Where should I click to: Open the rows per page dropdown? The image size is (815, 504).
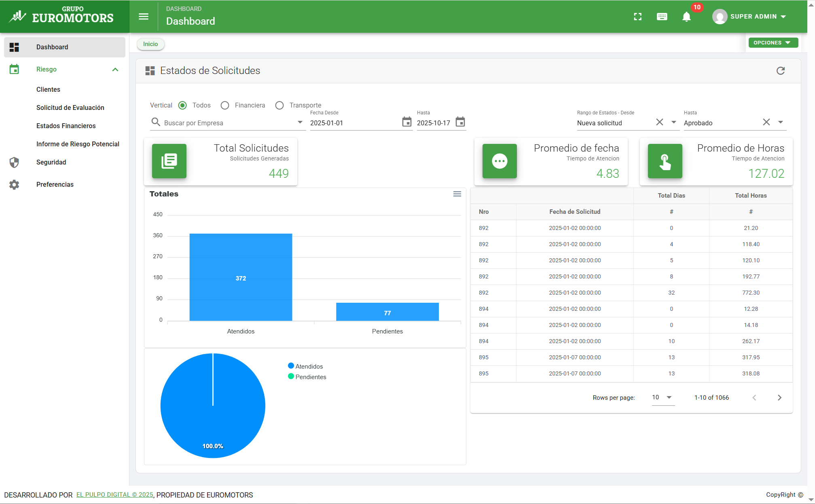(x=663, y=397)
